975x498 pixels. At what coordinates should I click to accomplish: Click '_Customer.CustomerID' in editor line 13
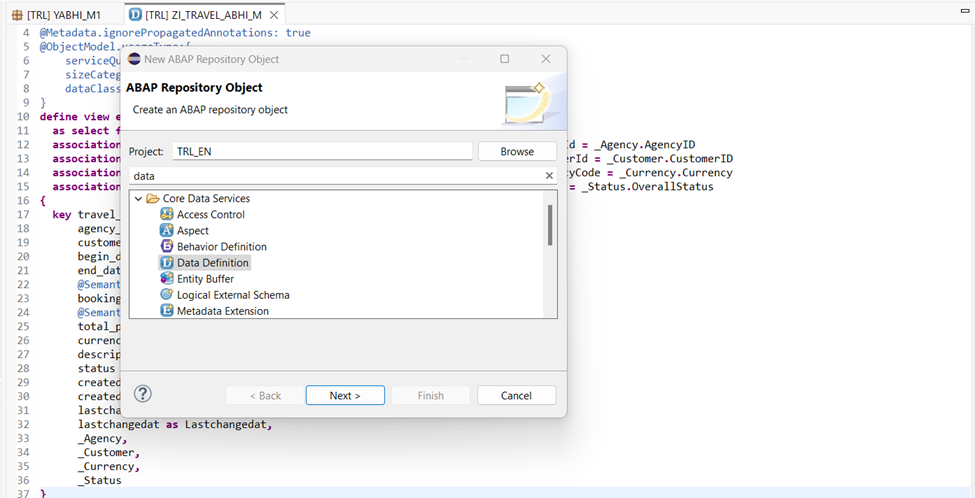click(670, 159)
